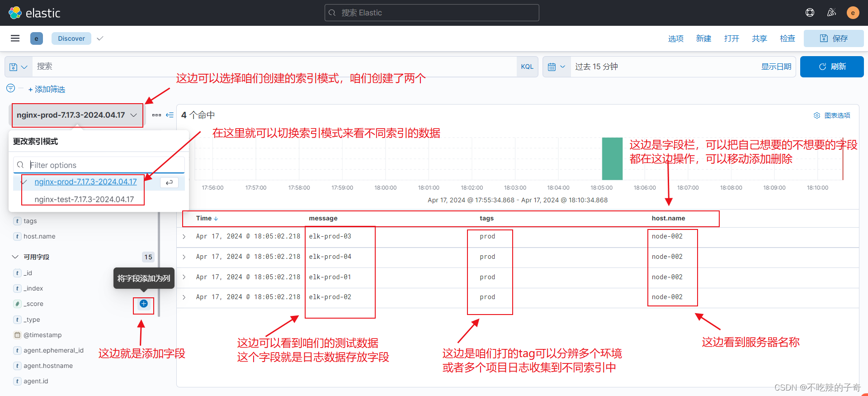Viewport: 868px width, 396px height.
Task: Click the search icon in Elastic search bar
Action: (332, 13)
